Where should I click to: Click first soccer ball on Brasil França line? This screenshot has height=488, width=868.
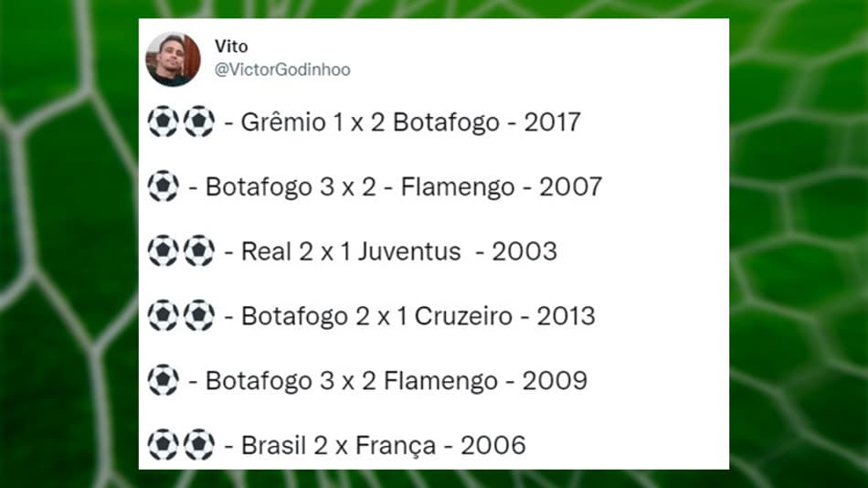coord(164,445)
